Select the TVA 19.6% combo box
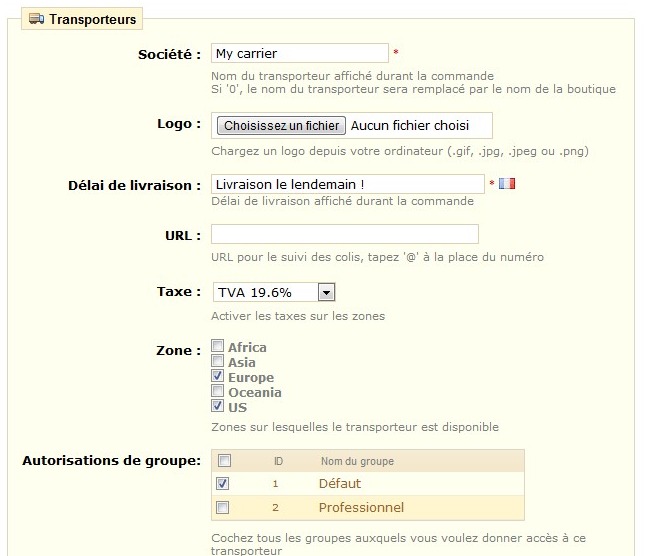Image resolution: width=652 pixels, height=556 pixels. (274, 292)
